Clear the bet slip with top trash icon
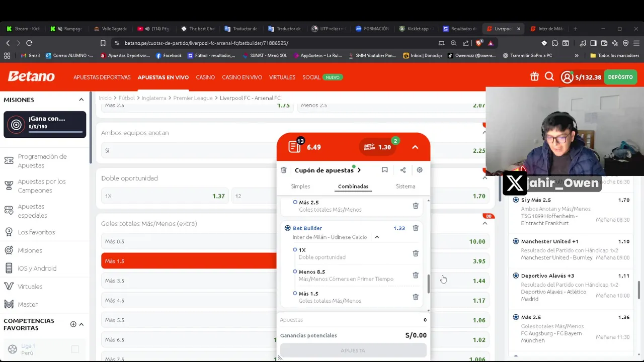Viewport: 644px width, 362px height. (x=284, y=170)
